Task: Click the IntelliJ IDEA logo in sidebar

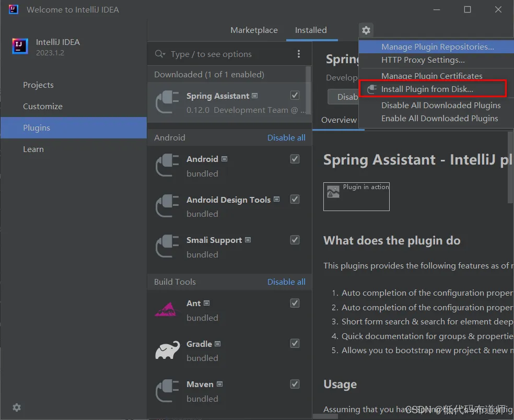Action: pos(20,46)
